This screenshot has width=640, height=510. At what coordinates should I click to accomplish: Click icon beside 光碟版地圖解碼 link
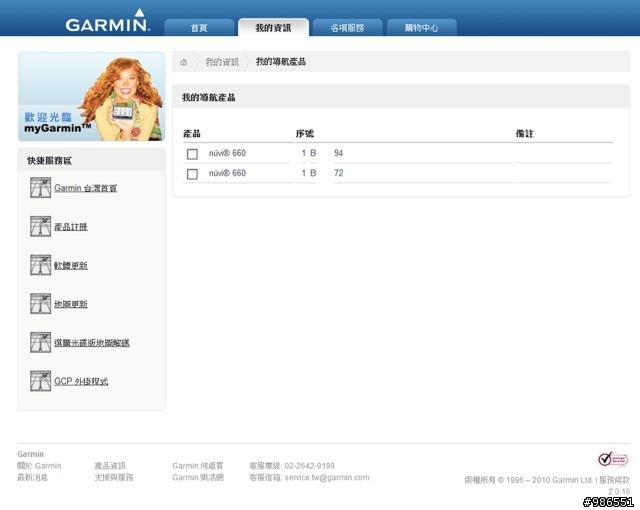click(x=40, y=342)
